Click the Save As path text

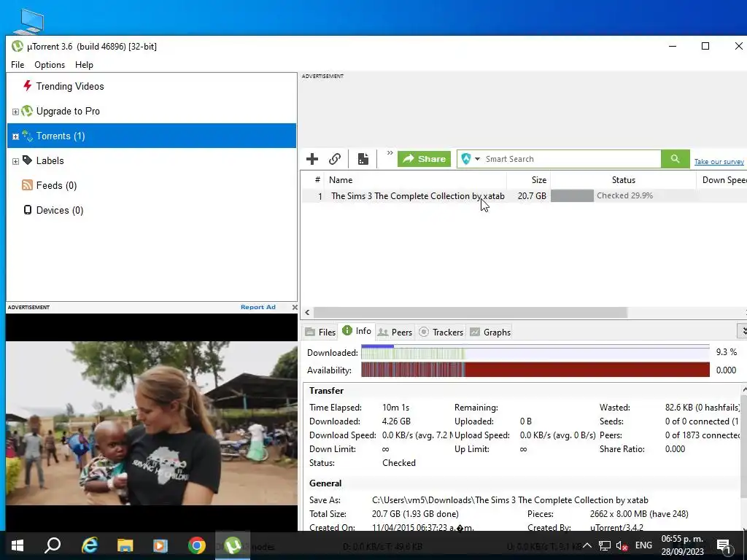tap(510, 500)
